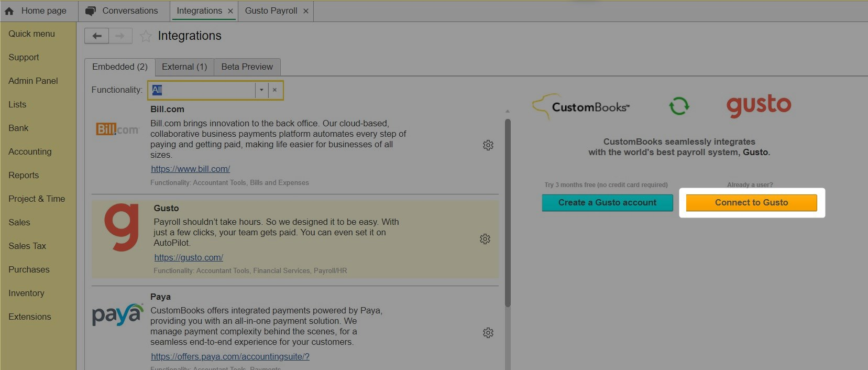Open Inventory in sidebar
This screenshot has height=370, width=868.
[26, 293]
